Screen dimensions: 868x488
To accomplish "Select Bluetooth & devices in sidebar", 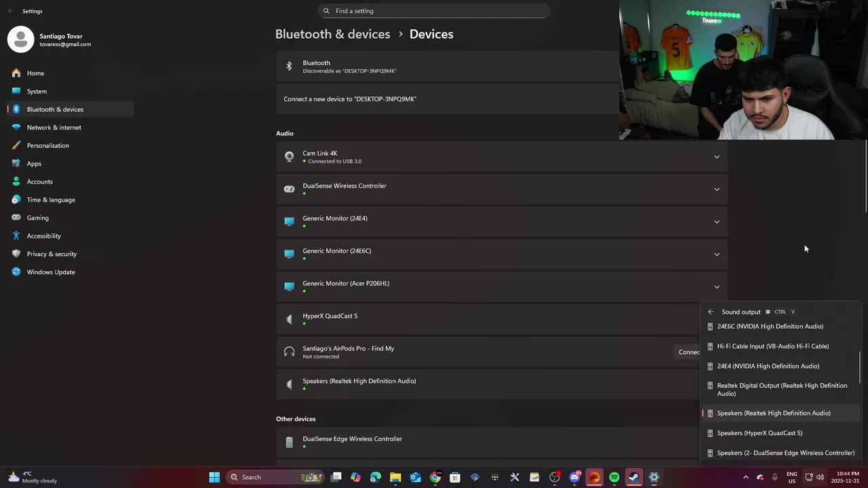I will coord(71,109).
